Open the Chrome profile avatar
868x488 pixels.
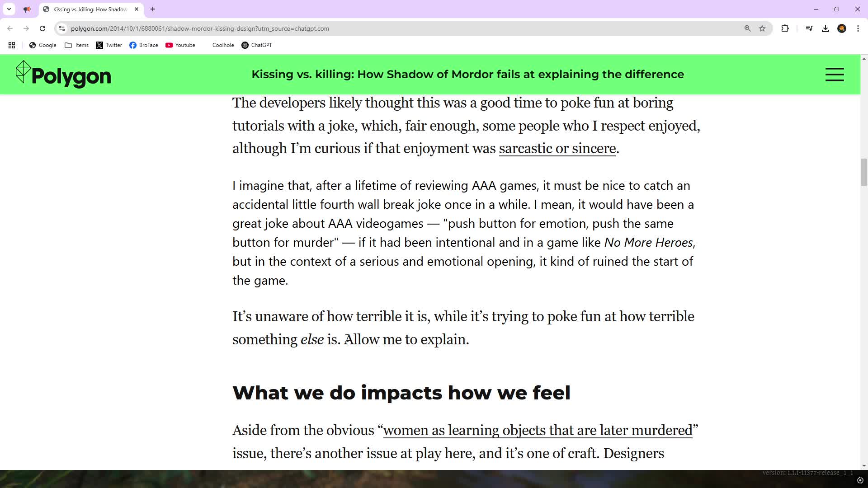click(842, 28)
